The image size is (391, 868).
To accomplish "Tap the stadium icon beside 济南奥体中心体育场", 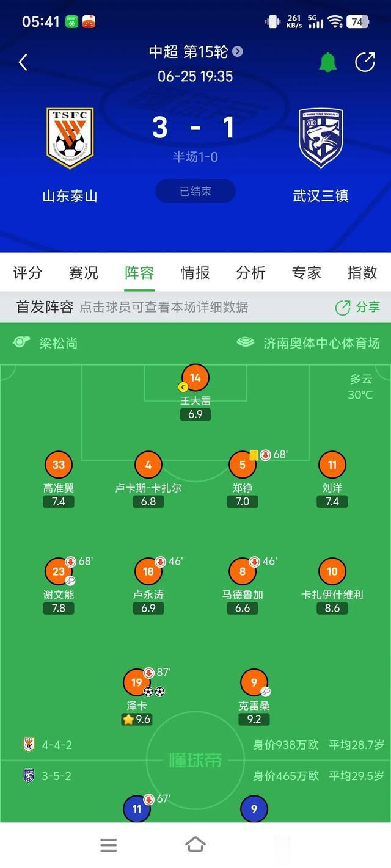I will point(246,342).
